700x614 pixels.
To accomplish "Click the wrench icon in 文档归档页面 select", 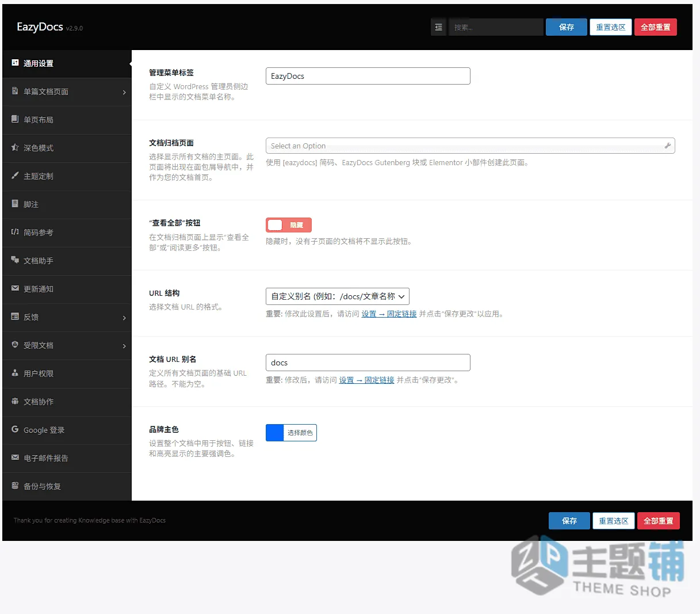I will click(667, 146).
